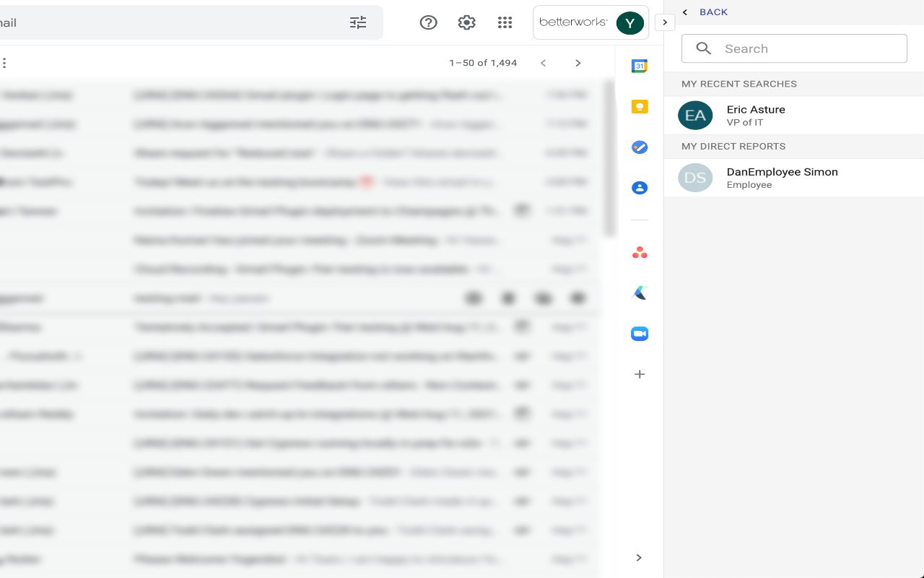Click the email list vertical scrollbar
This screenshot has height=578, width=924.
(x=609, y=159)
